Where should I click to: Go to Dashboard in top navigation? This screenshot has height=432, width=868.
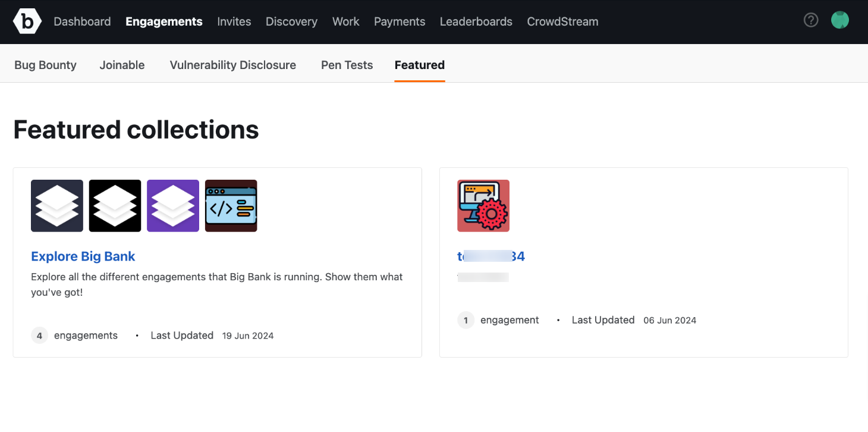pos(82,21)
